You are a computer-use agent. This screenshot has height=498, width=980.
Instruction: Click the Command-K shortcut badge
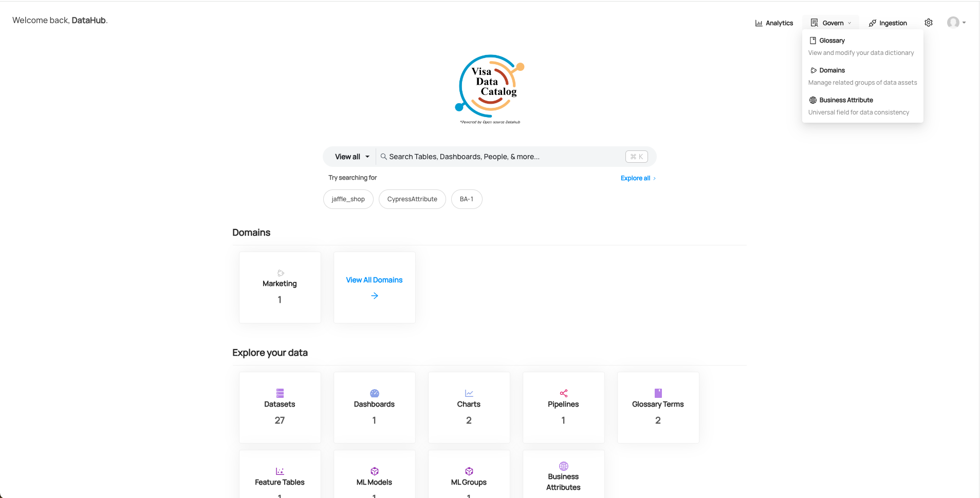click(x=637, y=157)
